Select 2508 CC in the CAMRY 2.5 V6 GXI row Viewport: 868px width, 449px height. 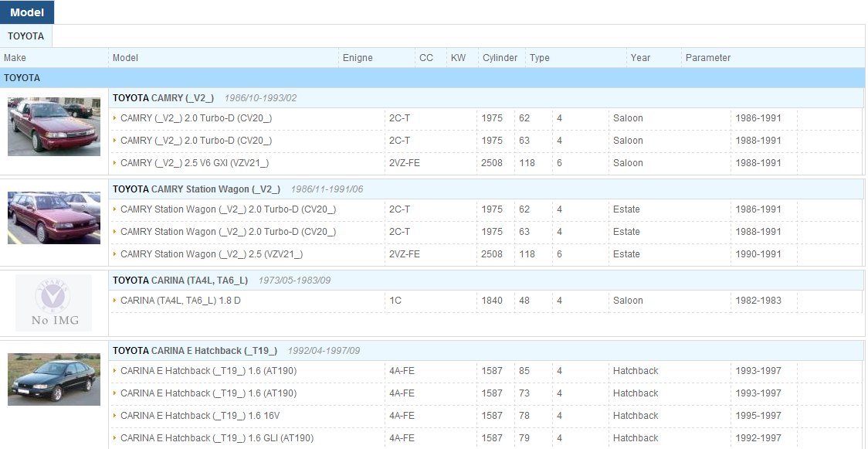click(x=492, y=163)
